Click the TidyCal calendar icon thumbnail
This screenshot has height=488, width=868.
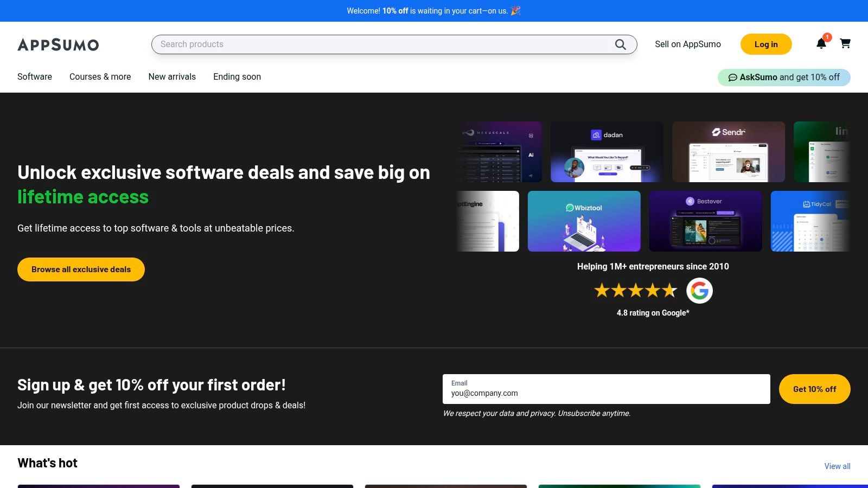click(806, 204)
